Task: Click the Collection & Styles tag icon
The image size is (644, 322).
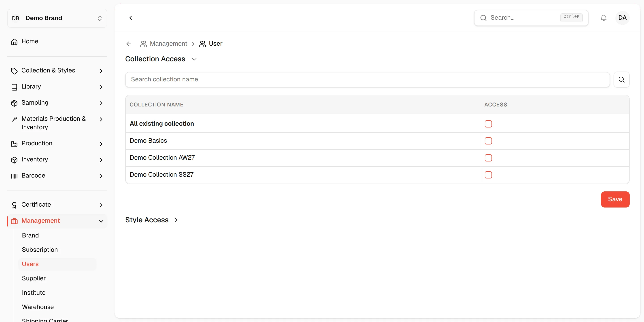Action: click(14, 71)
